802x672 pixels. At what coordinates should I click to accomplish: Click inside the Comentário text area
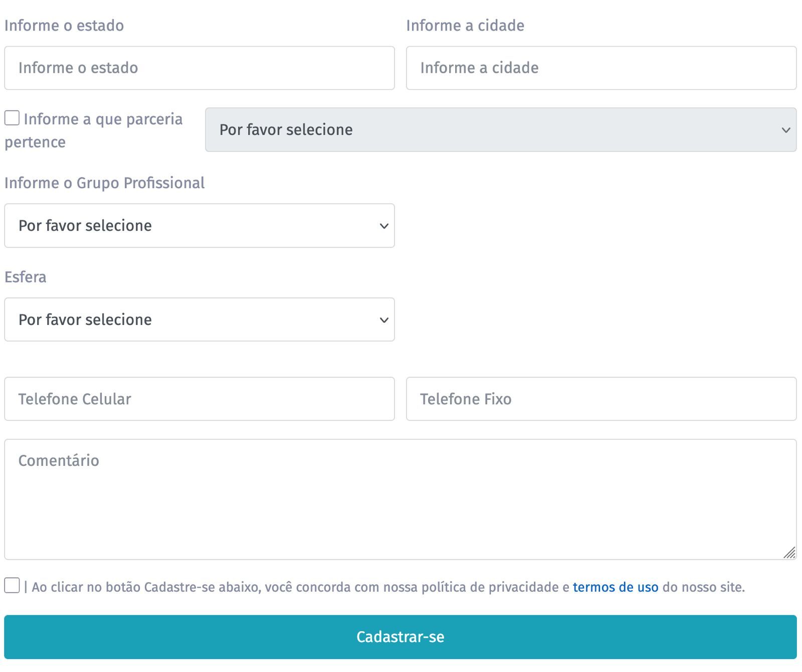pos(400,499)
